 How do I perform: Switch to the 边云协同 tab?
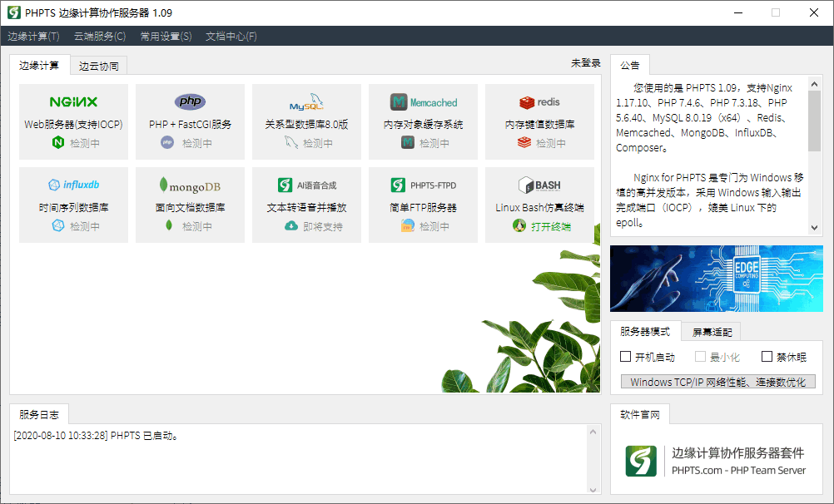(99, 66)
